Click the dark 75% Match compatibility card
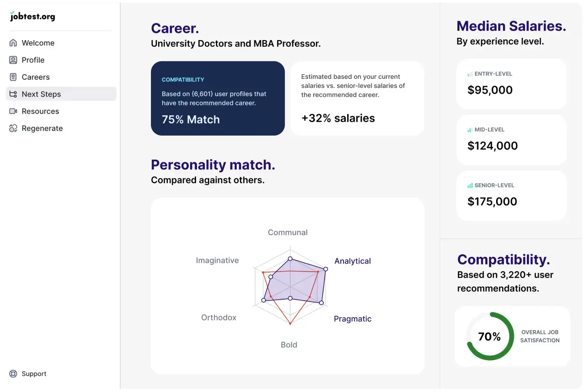Image resolution: width=585 pixels, height=392 pixels. tap(218, 98)
